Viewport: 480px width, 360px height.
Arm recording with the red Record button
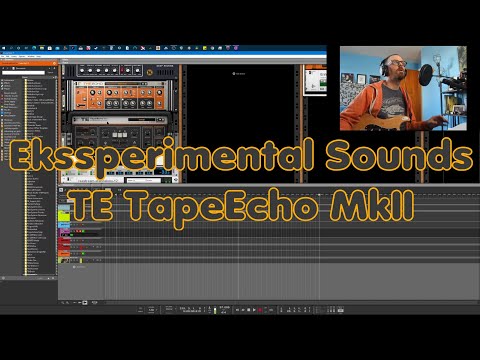pos(260,310)
